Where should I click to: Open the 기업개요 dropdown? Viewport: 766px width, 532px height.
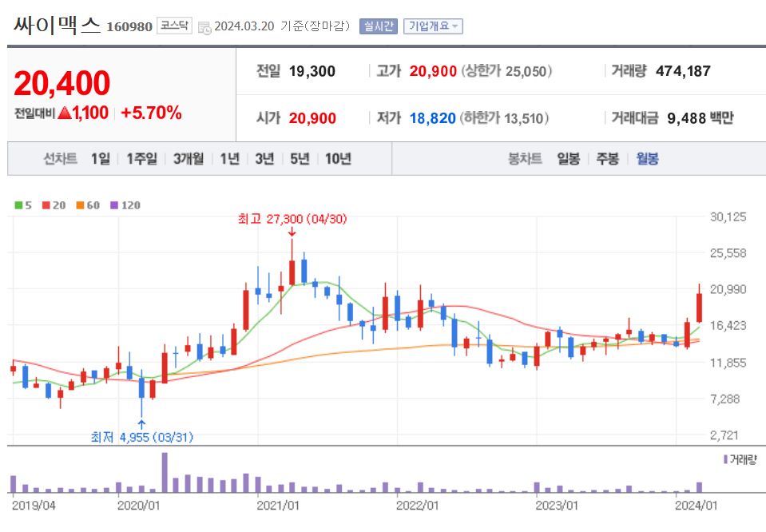(x=433, y=26)
